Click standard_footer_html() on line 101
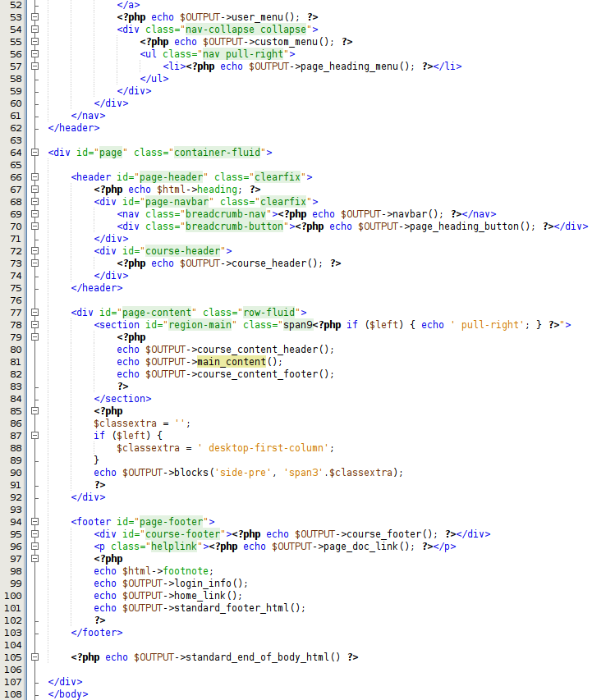Viewport: 592px width, 700px height. [237, 608]
